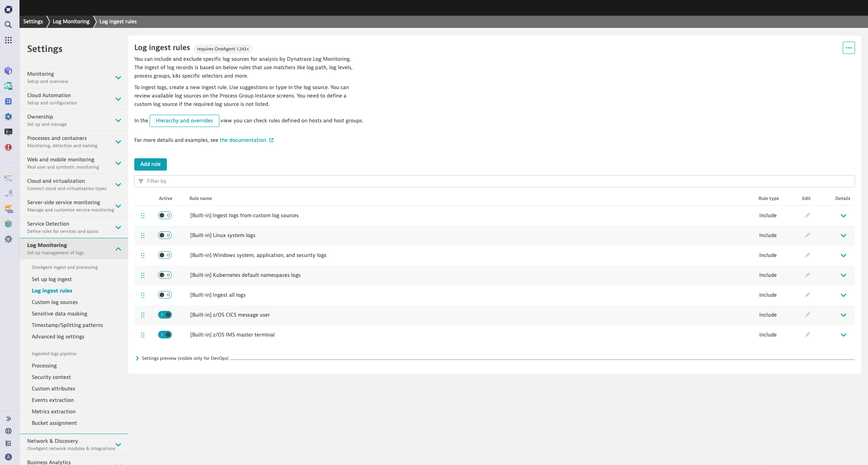The height and width of the screenshot is (465, 868).
Task: Open the apps grid launcher icon
Action: click(x=8, y=40)
